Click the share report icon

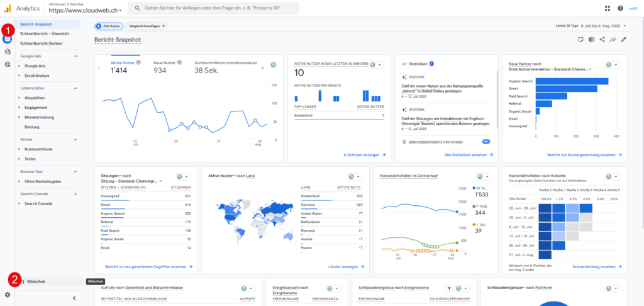click(602, 40)
